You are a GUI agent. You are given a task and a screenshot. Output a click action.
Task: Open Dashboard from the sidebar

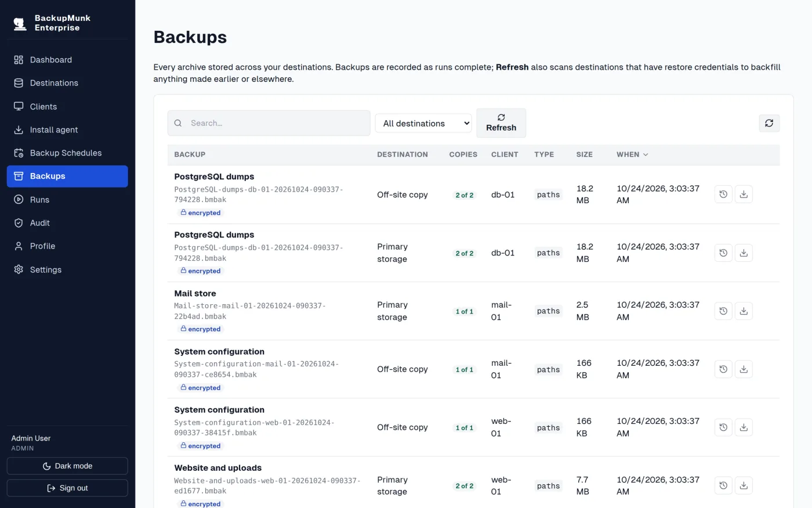[67, 60]
